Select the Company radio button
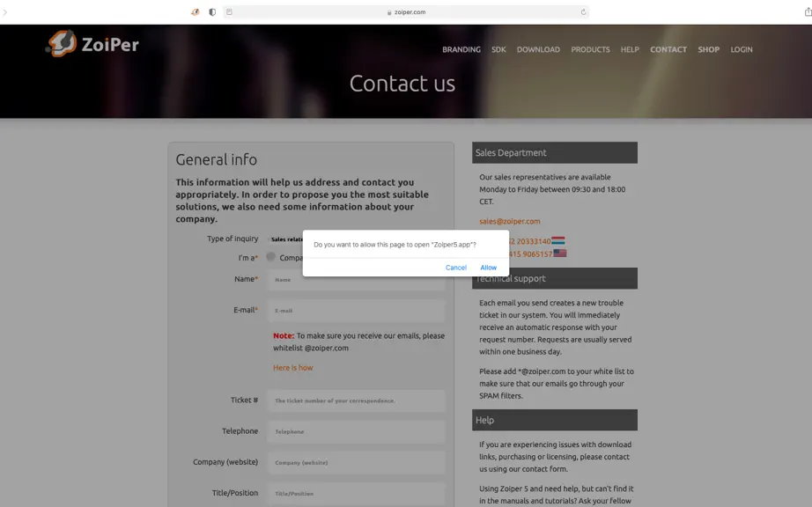 pyautogui.click(x=271, y=257)
